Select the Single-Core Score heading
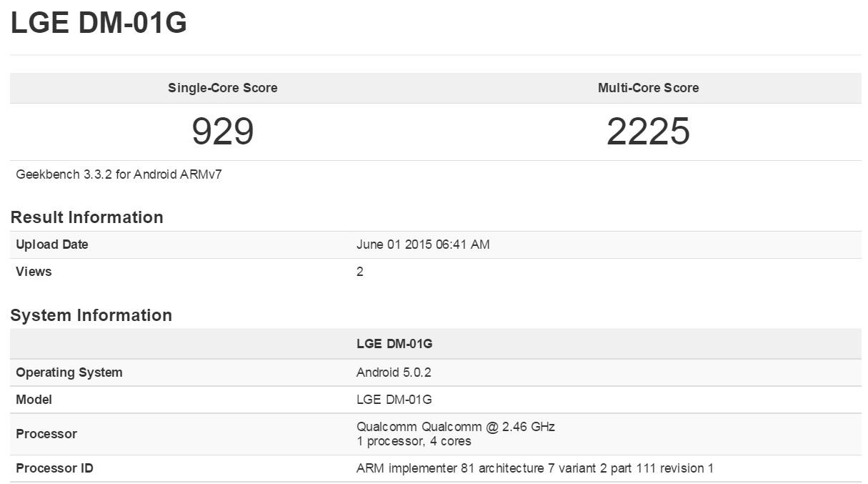Image resolution: width=868 pixels, height=484 pixels. [223, 88]
